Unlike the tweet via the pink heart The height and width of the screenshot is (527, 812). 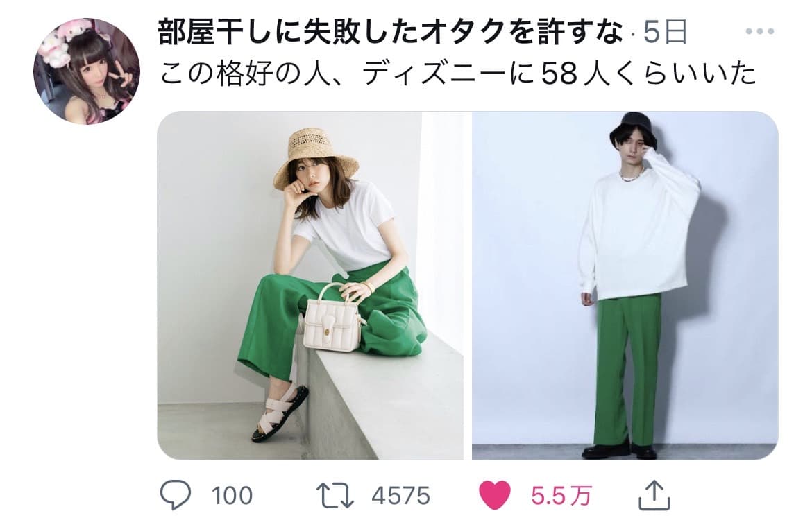coord(495,495)
